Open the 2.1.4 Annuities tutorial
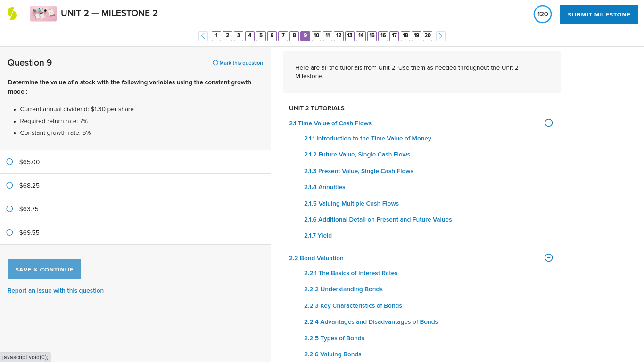The width and height of the screenshot is (644, 362). tap(324, 187)
